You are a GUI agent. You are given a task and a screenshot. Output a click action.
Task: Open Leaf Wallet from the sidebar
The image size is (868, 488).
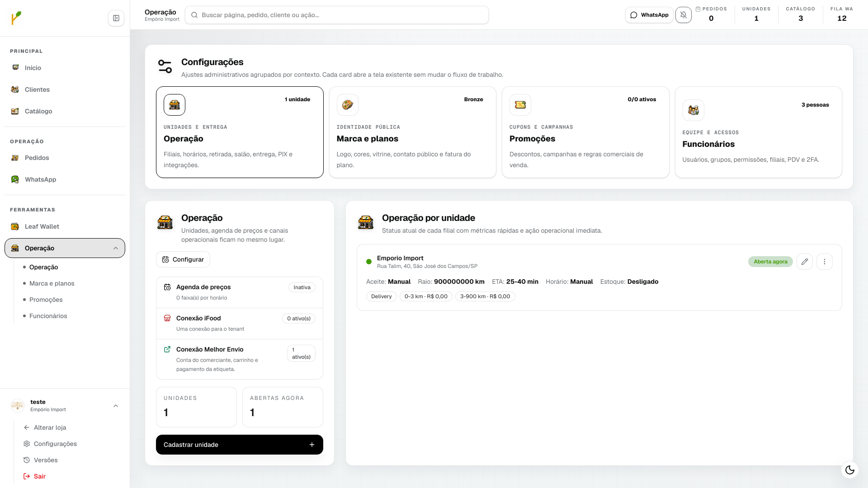[x=65, y=226]
